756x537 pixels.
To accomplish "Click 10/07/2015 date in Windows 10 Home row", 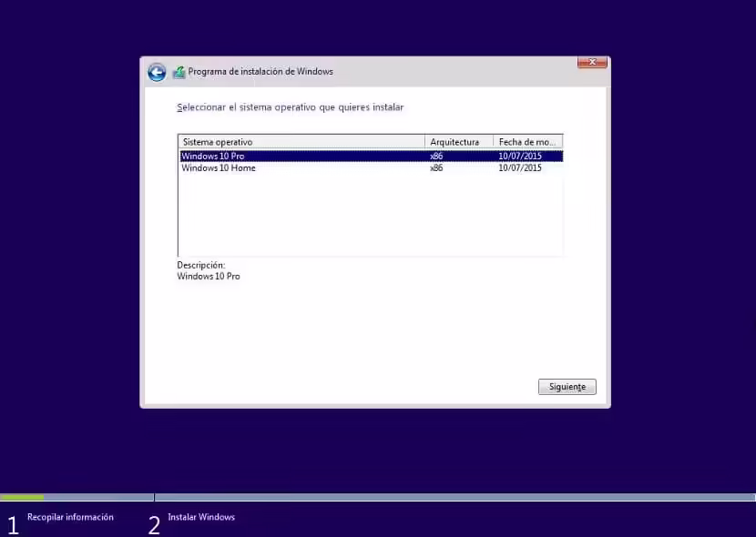I will (520, 168).
